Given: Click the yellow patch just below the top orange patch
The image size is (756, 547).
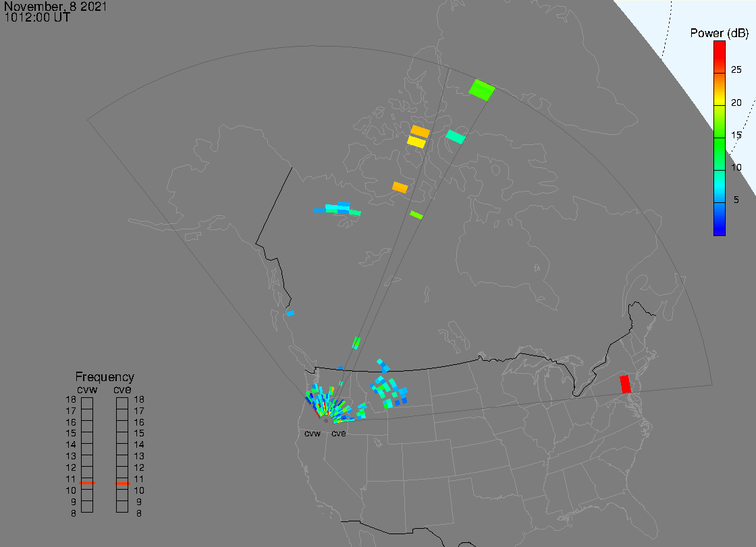Looking at the screenshot, I should tap(416, 142).
